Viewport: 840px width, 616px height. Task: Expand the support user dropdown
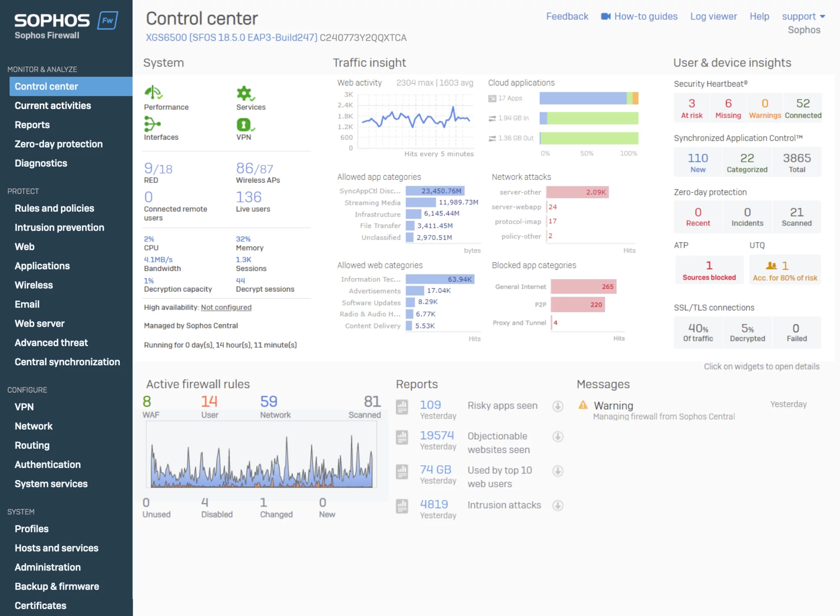[x=803, y=17]
